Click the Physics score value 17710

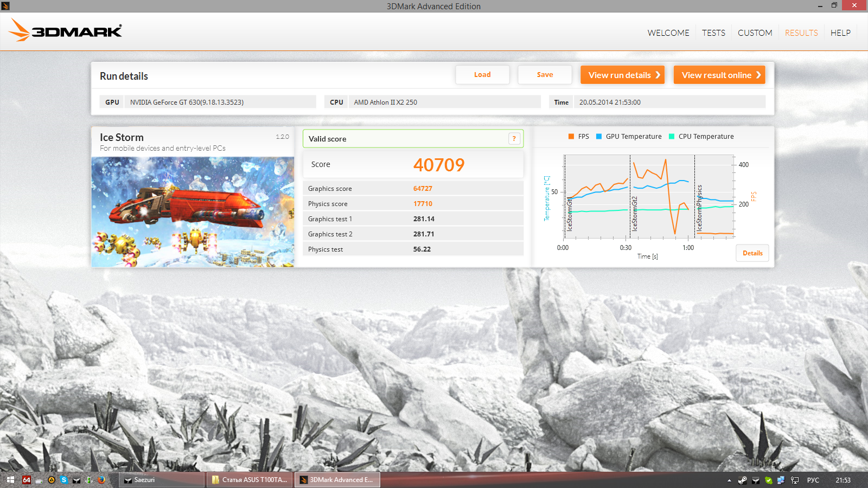(423, 204)
